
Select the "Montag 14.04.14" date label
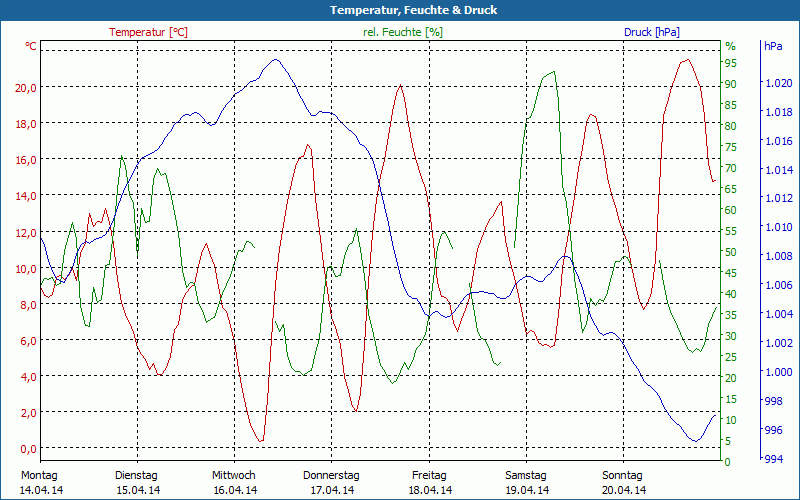[x=40, y=482]
